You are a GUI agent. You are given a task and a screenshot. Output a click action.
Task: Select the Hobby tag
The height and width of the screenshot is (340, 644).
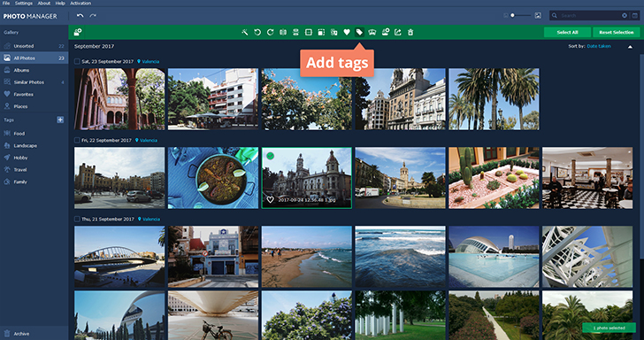click(x=34, y=158)
